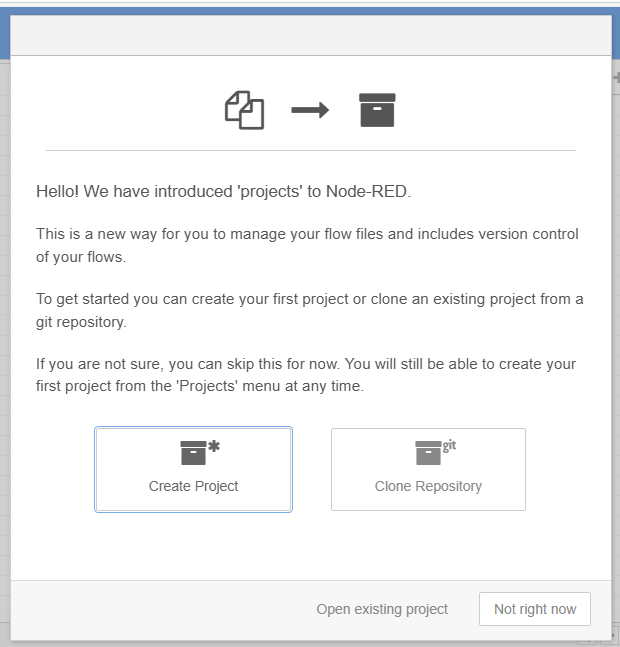Click the asterisk on the Create Project icon
The width and height of the screenshot is (620, 647).
click(214, 446)
